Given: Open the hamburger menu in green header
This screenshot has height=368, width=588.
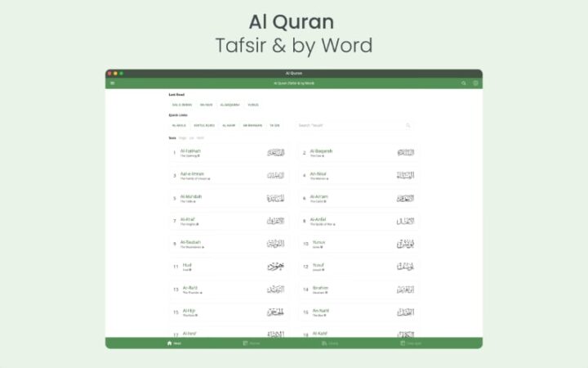Looking at the screenshot, I should 112,83.
